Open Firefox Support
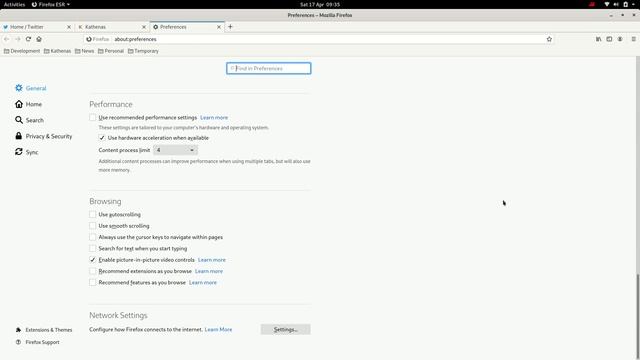 coord(38,342)
